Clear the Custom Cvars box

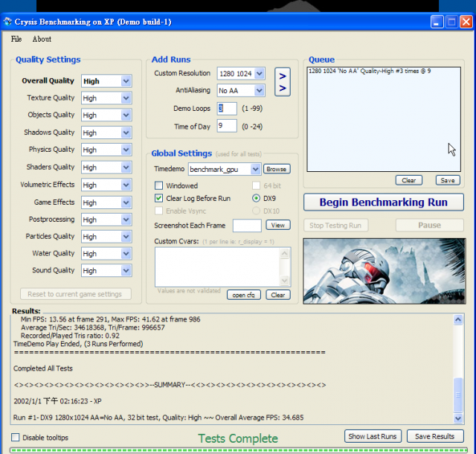tap(278, 295)
